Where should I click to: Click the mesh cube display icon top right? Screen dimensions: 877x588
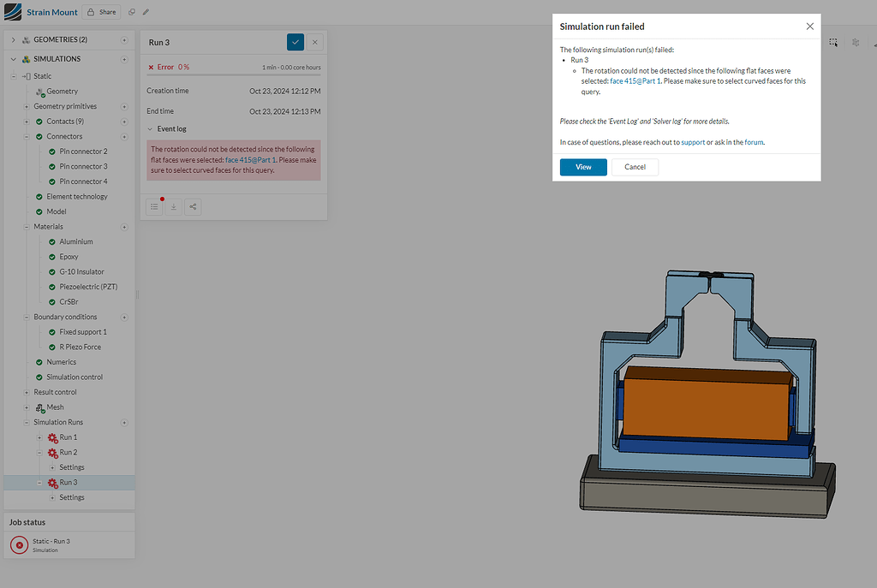[x=855, y=42]
